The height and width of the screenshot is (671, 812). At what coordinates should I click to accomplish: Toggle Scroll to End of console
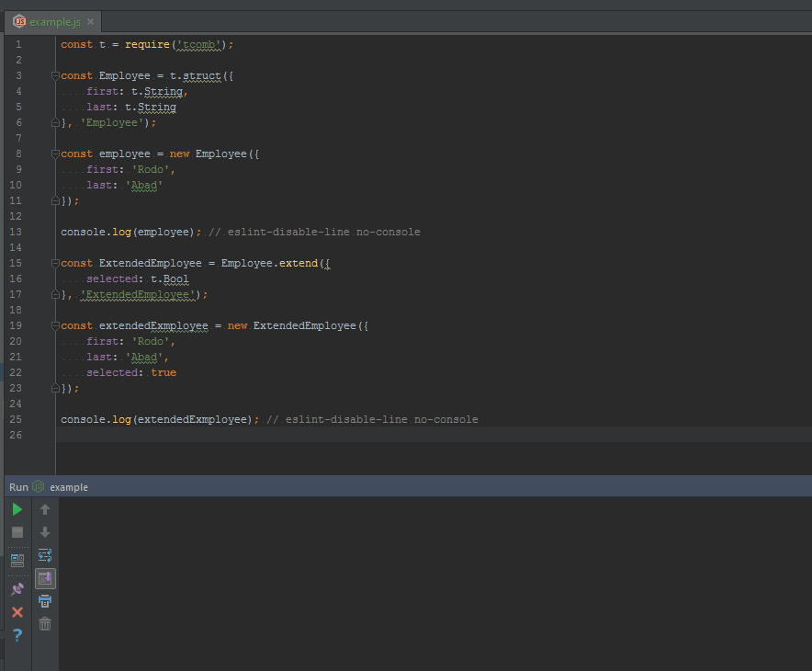click(x=45, y=578)
